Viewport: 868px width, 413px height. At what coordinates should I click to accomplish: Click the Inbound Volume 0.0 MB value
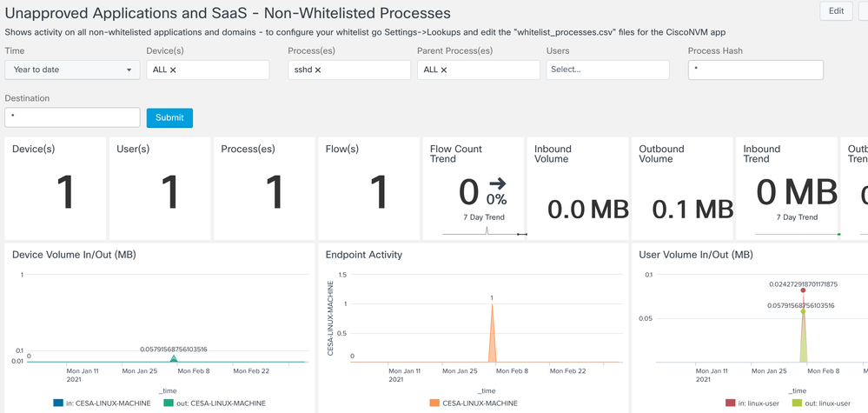pyautogui.click(x=588, y=210)
